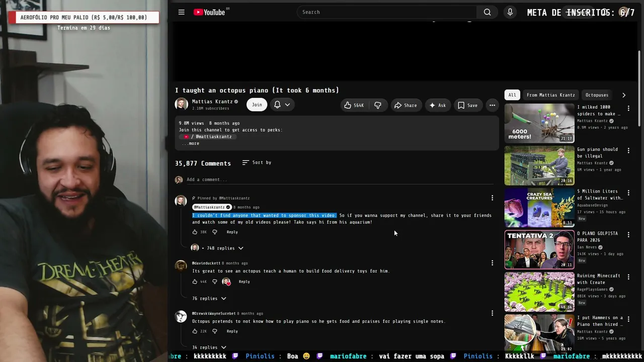
Task: Like the pinned Mattias Krantz comment
Action: pos(195,232)
